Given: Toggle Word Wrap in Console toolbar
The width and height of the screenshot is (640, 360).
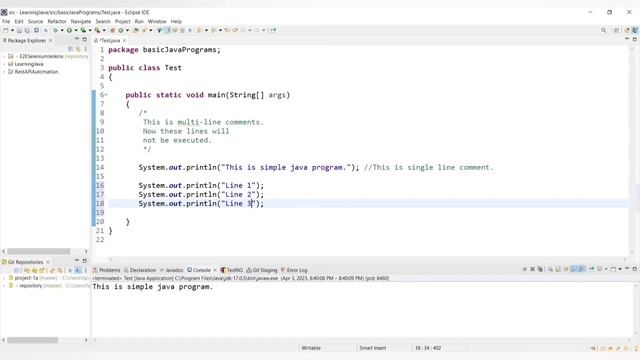Looking at the screenshot, I should [566, 269].
